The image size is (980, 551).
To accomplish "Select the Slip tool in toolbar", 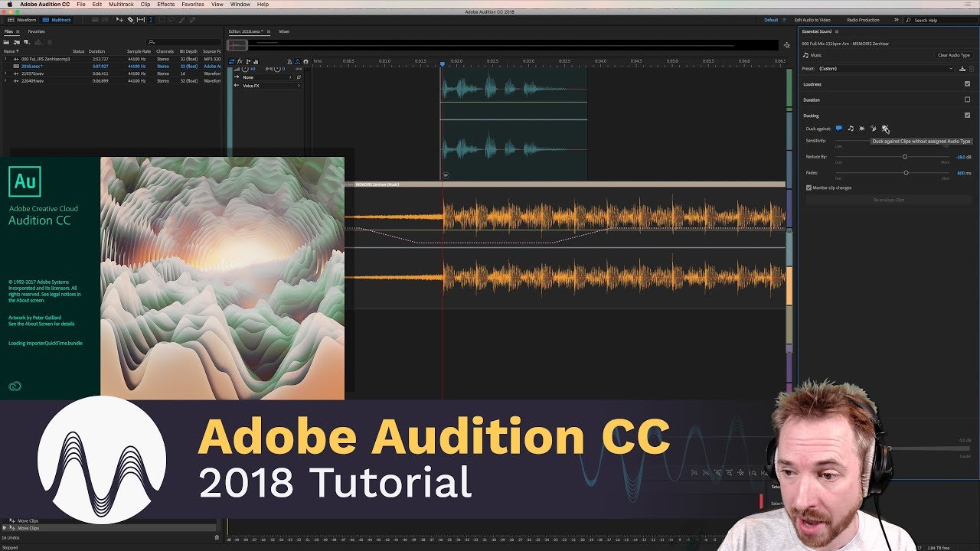I will coord(141,20).
